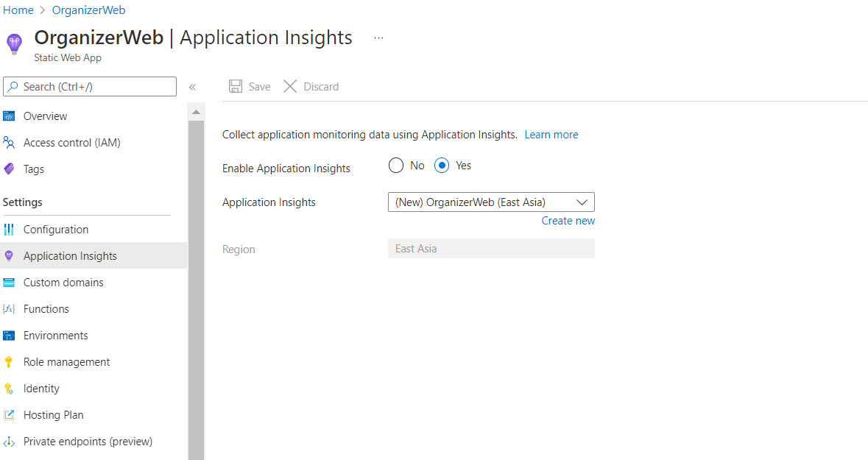The height and width of the screenshot is (460, 868).
Task: Click the Access control (IAM) people icon
Action: tap(9, 143)
